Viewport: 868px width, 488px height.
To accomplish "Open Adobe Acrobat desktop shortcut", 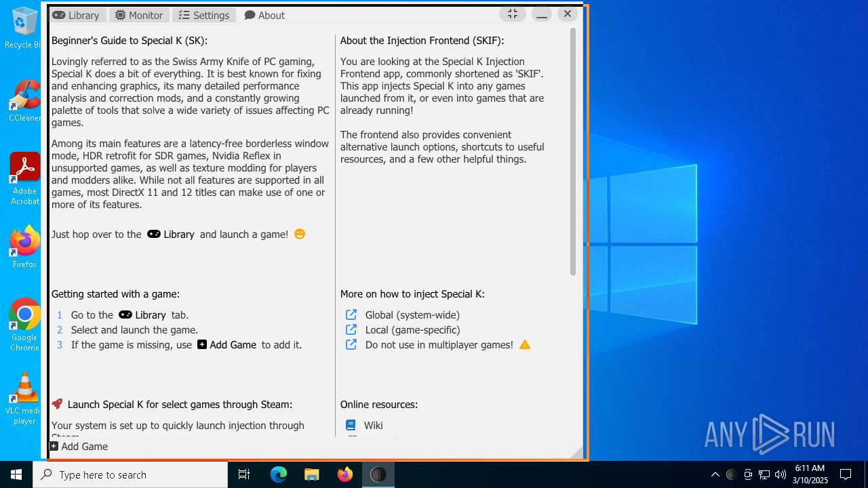I will coord(24,178).
